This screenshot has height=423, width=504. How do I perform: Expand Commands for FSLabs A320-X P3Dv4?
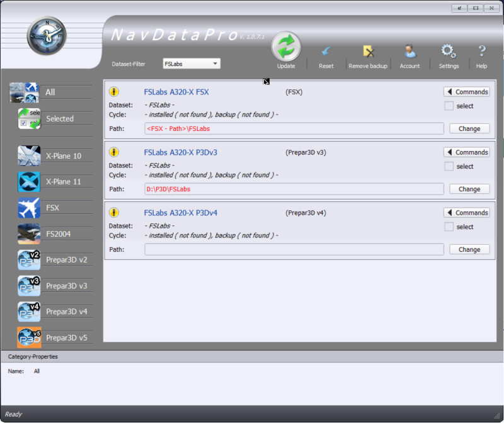tap(467, 213)
